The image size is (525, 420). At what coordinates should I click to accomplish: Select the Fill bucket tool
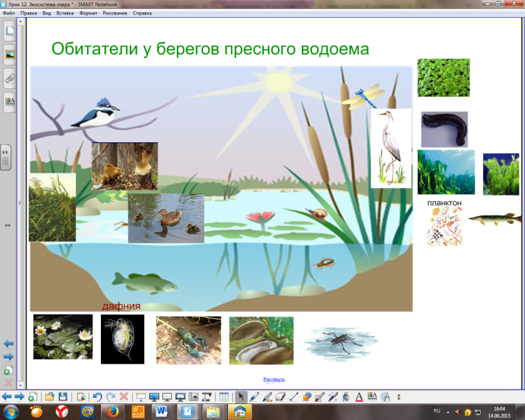point(346,397)
